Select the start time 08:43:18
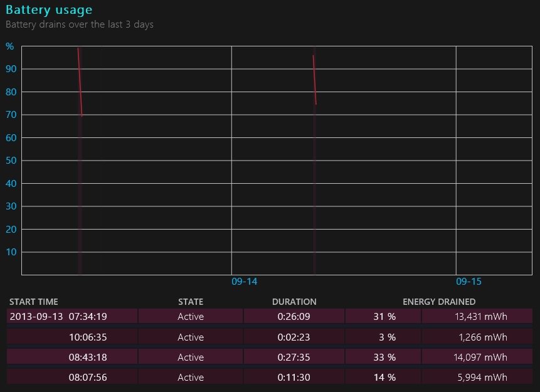Screen dimensions: 540x392 (88, 358)
